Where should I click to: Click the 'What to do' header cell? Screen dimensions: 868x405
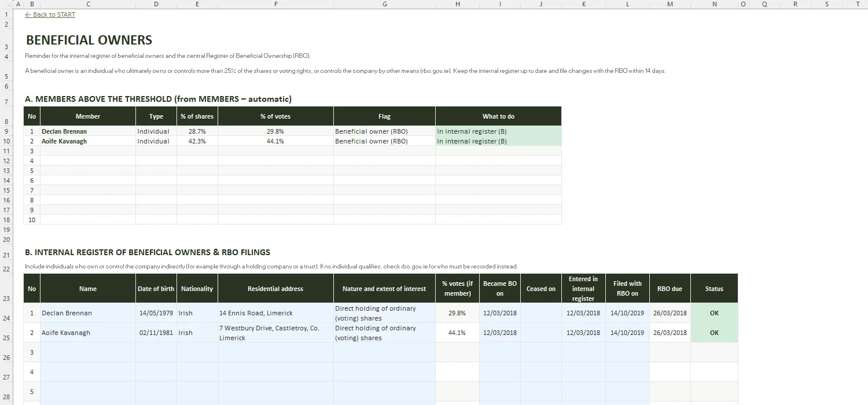click(498, 116)
